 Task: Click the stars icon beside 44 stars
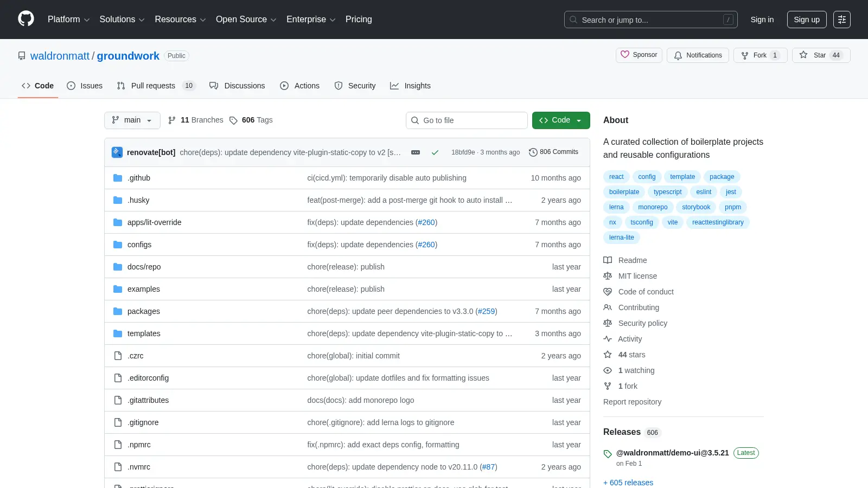click(608, 355)
